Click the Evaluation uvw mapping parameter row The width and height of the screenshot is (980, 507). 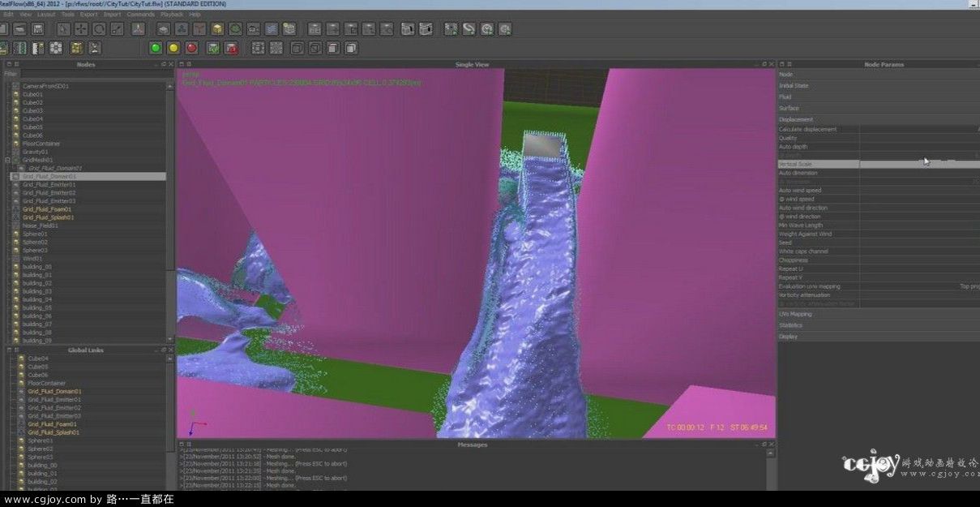[879, 286]
